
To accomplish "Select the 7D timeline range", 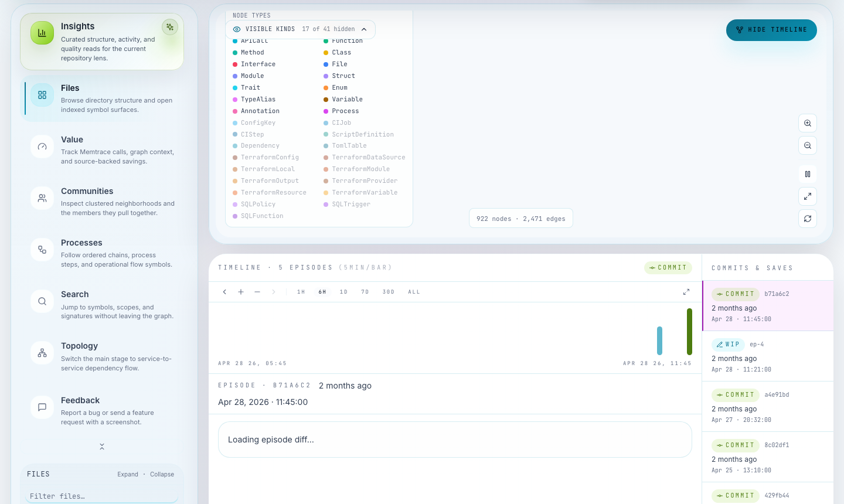I will [365, 292].
